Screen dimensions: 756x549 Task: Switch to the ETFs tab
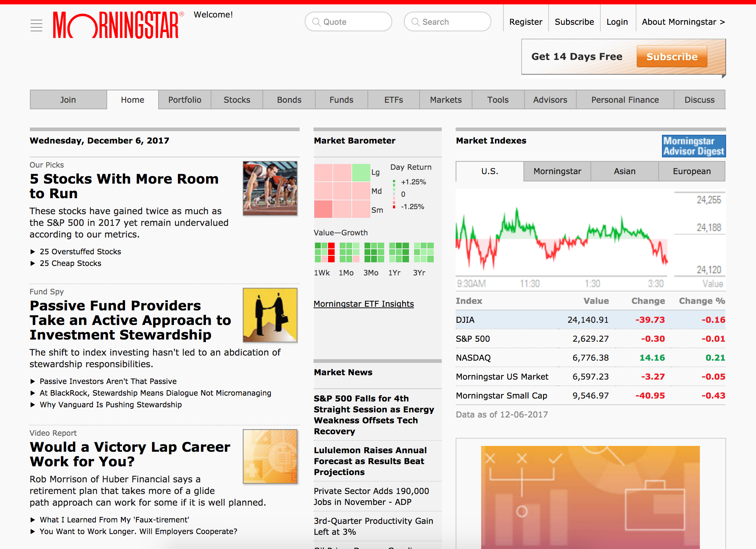coord(394,100)
